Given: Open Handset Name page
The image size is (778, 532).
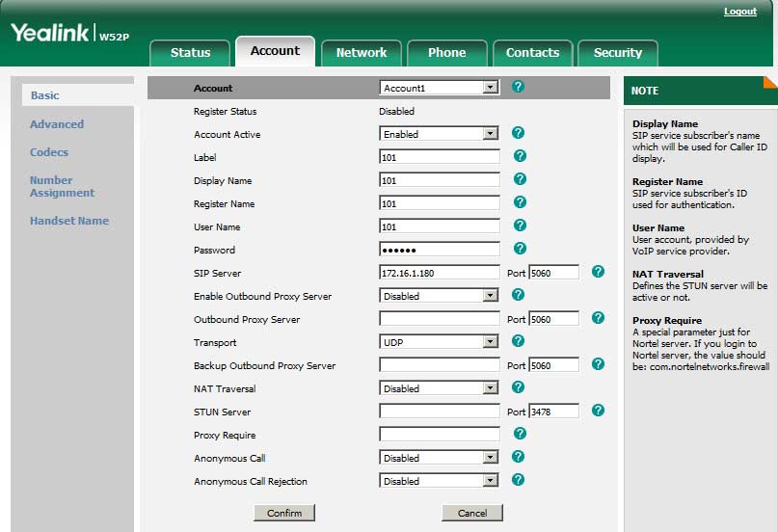Looking at the screenshot, I should (69, 221).
